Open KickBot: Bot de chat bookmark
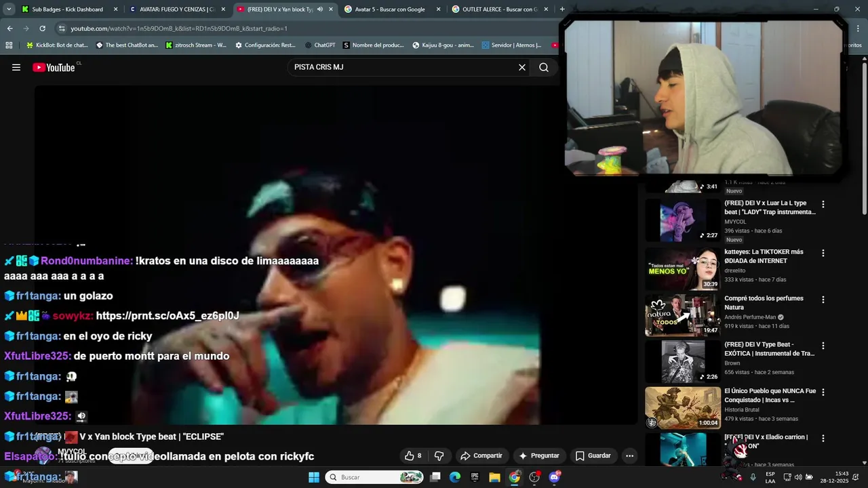The image size is (868, 488). click(x=57, y=45)
